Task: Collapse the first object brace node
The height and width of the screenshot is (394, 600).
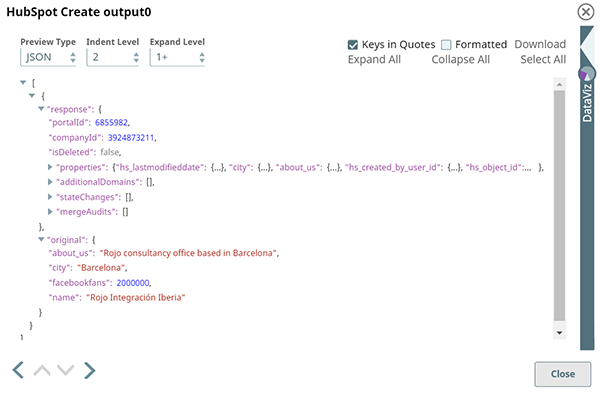Action: tap(32, 95)
